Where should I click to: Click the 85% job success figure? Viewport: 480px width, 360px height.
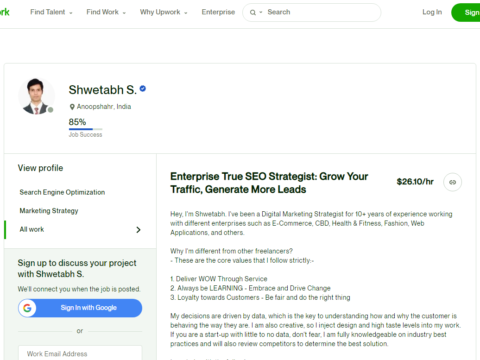click(77, 122)
